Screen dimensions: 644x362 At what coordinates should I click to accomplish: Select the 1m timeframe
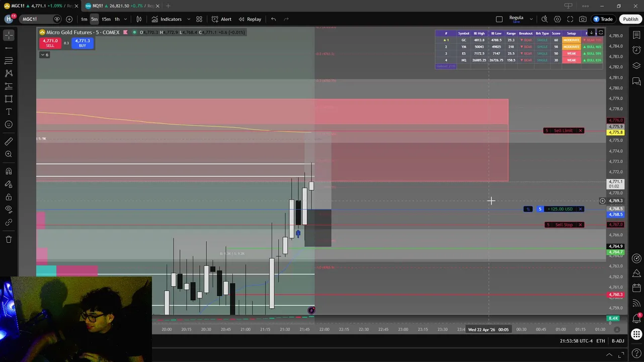click(84, 19)
